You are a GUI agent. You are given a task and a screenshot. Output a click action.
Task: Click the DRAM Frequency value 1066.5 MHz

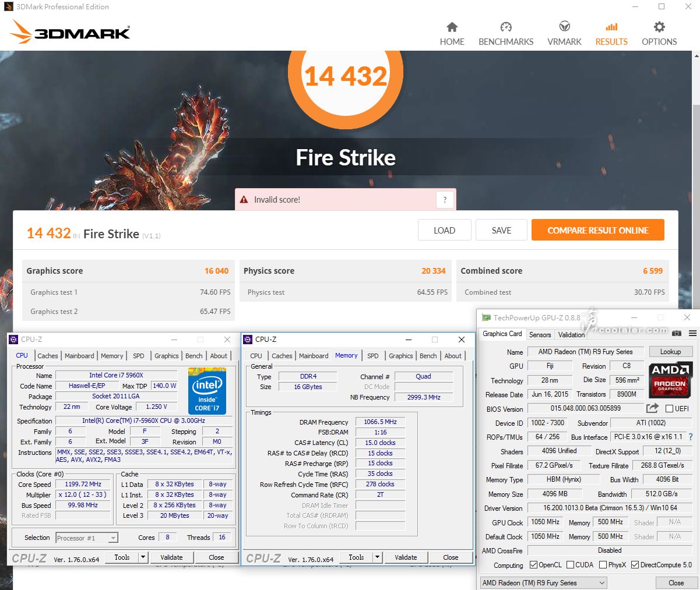[380, 422]
